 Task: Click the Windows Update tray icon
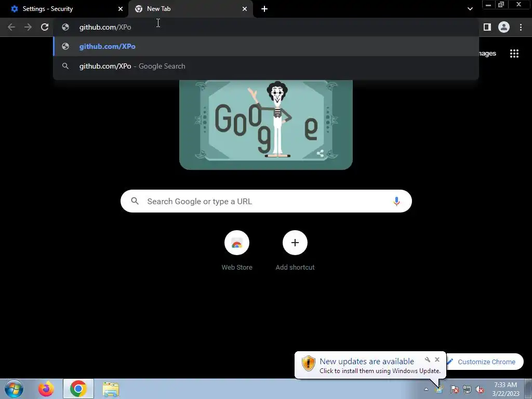[439, 389]
